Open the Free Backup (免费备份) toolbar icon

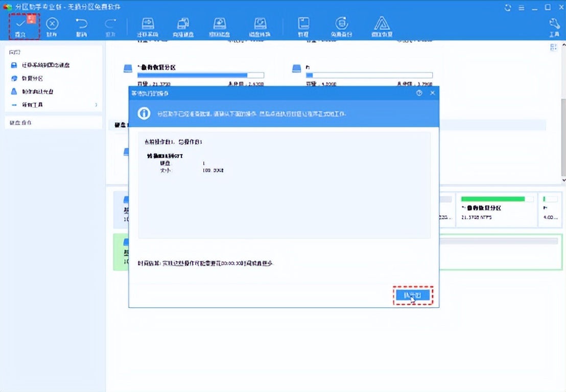[341, 27]
